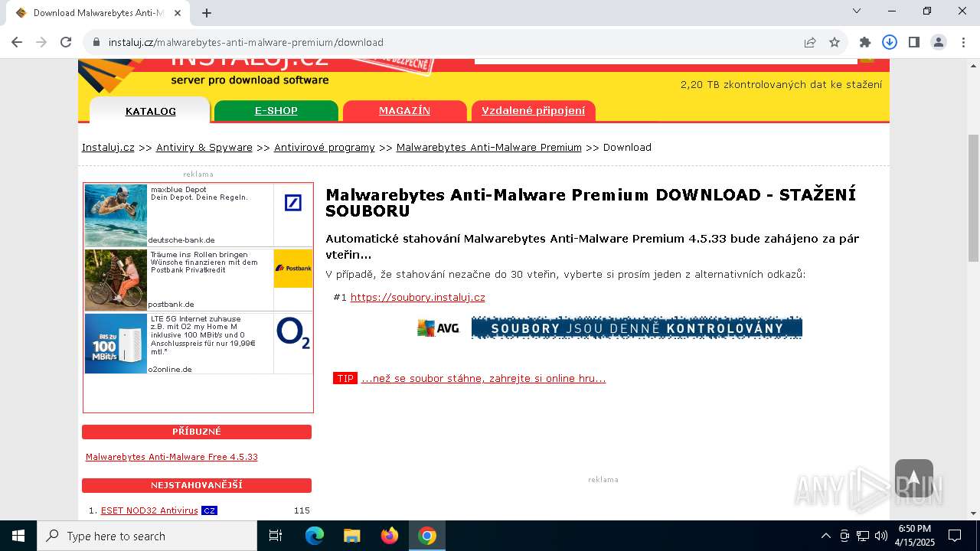Open Vzdálené připojení tab
This screenshot has width=980, height=551.
[533, 111]
